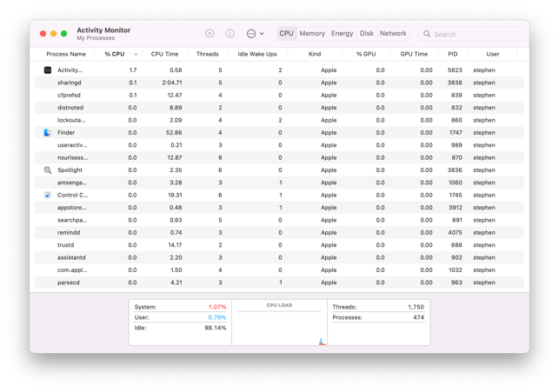Select the trustd process row
This screenshot has width=559, height=392.
(x=280, y=245)
